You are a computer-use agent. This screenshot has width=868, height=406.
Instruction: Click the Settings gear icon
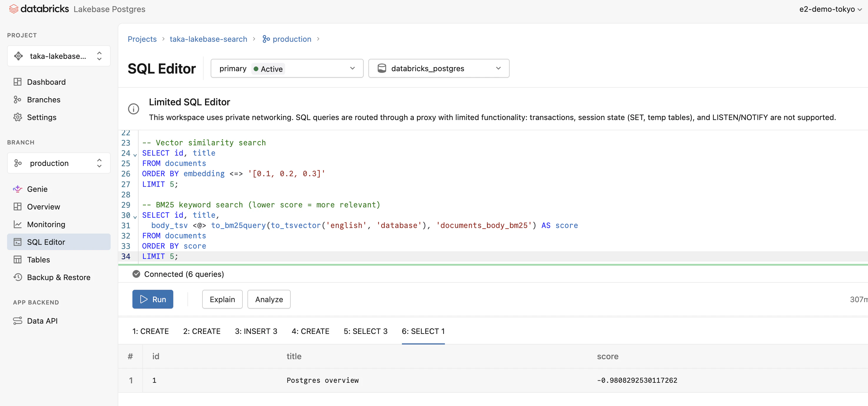click(x=18, y=117)
